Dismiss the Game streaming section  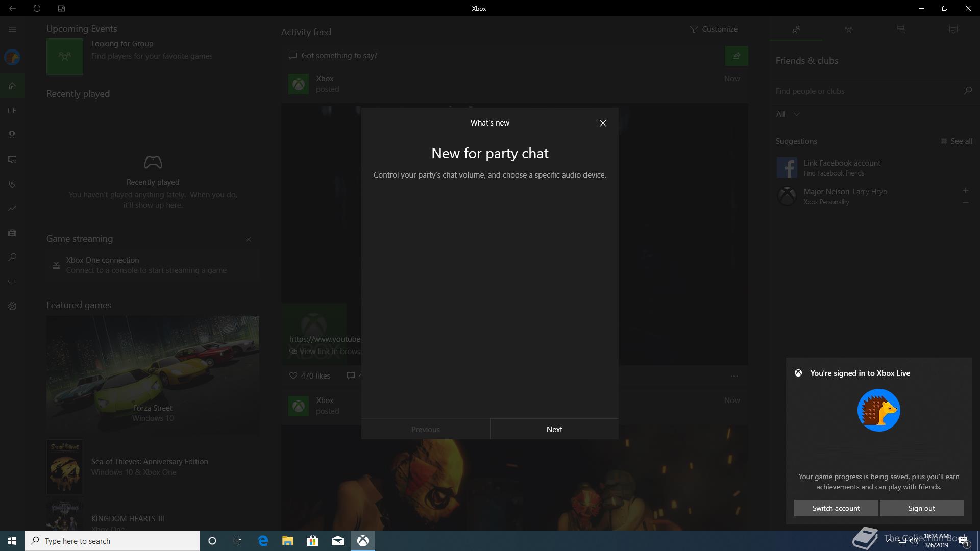(249, 239)
